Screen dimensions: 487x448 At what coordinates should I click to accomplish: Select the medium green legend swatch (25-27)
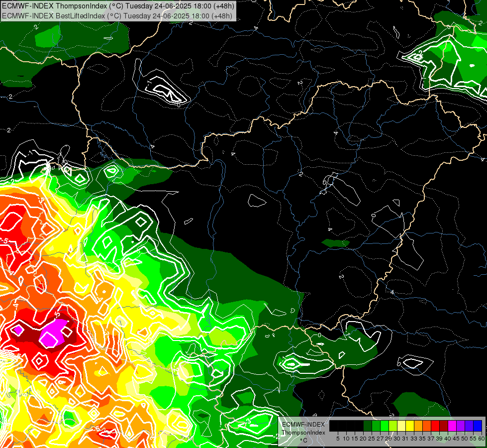click(x=376, y=426)
